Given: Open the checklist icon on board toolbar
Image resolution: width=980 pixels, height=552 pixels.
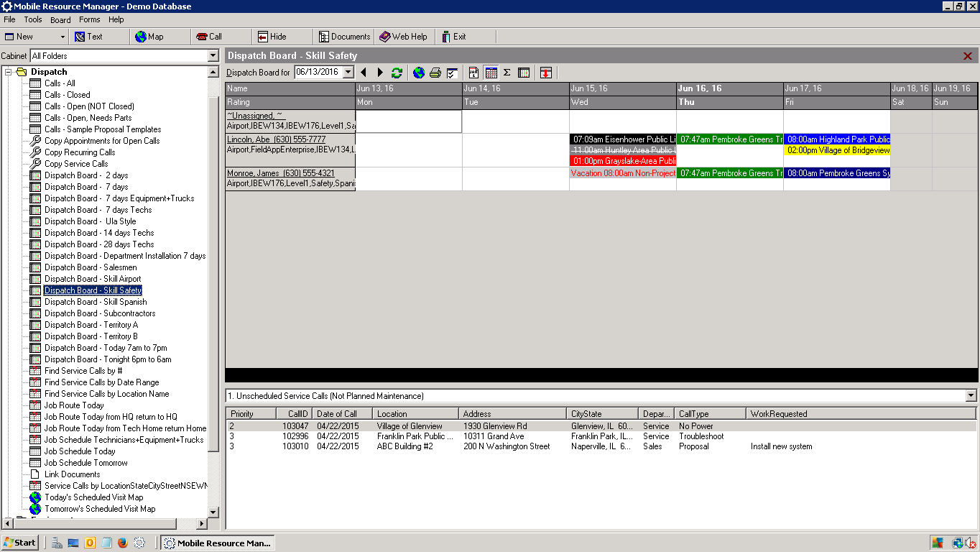Looking at the screenshot, I should (452, 73).
